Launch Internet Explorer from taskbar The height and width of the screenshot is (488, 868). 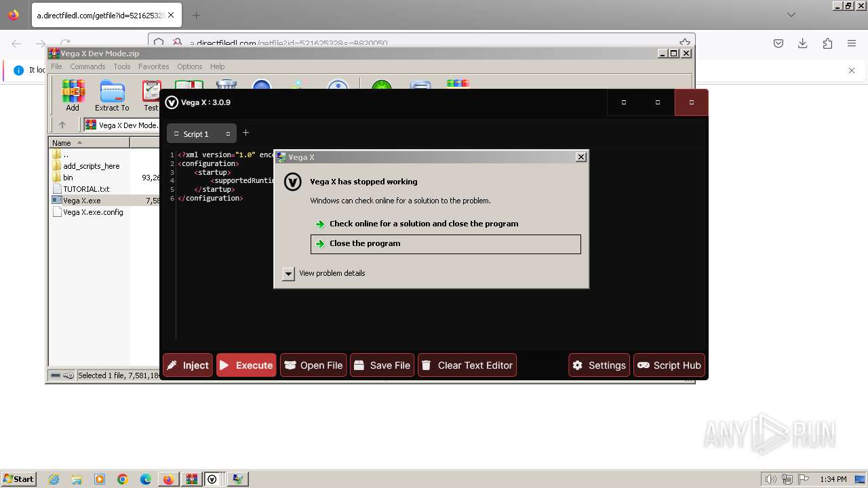pos(54,479)
